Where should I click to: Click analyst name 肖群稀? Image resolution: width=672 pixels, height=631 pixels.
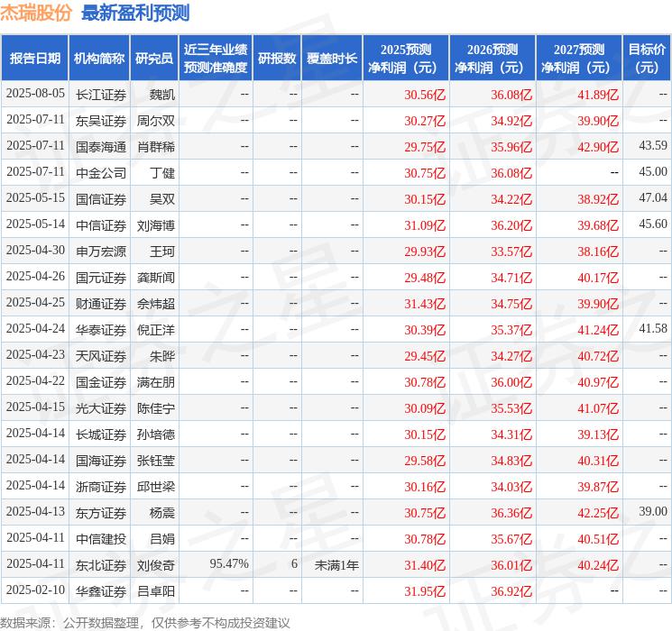coord(155,147)
